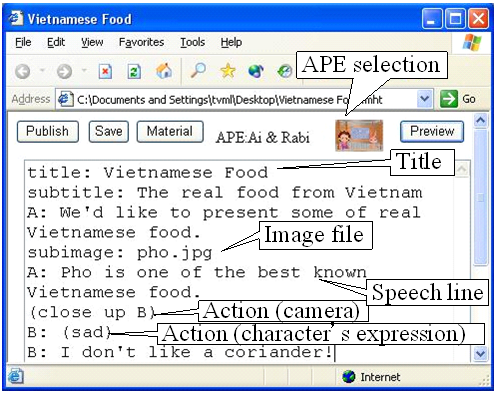Click the page icon in the address bar
This screenshot has height=394, width=498.
[66, 99]
